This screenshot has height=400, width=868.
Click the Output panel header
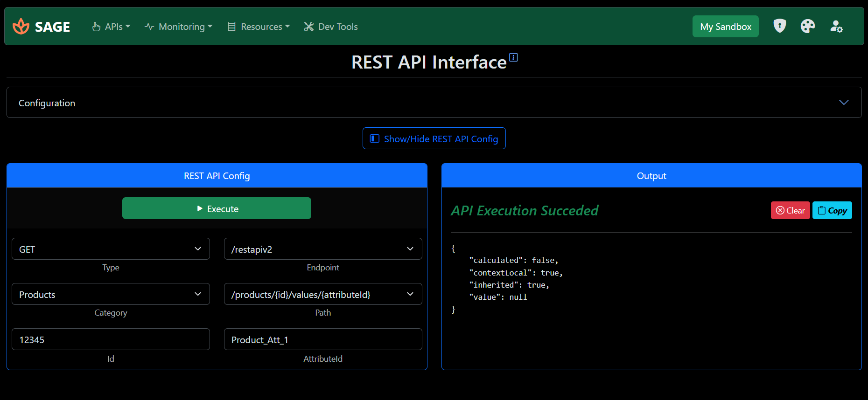point(651,176)
